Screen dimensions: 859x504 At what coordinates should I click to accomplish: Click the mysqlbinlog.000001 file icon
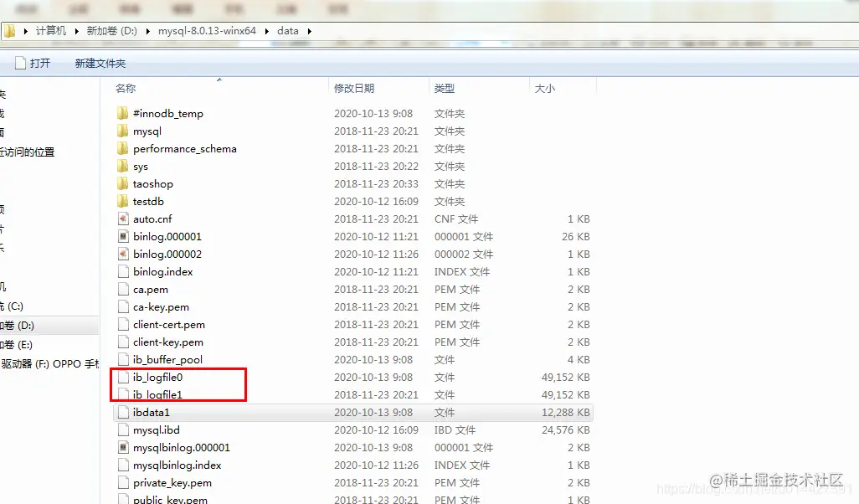click(x=123, y=448)
